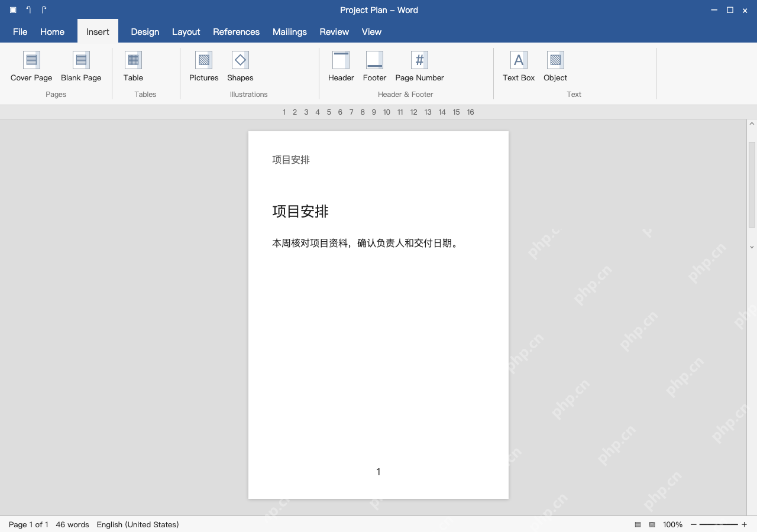Click the square icon beside Undo

coord(13,10)
